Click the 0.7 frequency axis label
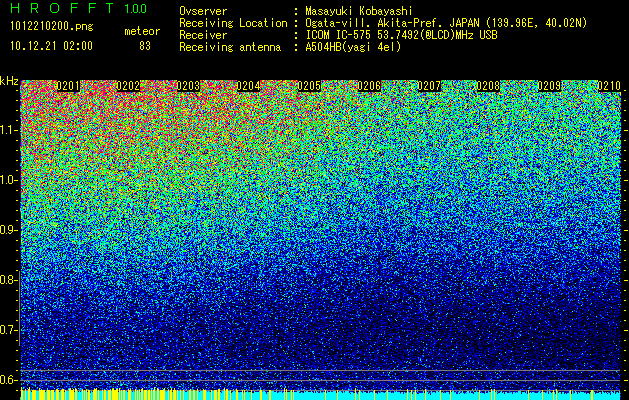This screenshot has width=629, height=400. click(9, 330)
